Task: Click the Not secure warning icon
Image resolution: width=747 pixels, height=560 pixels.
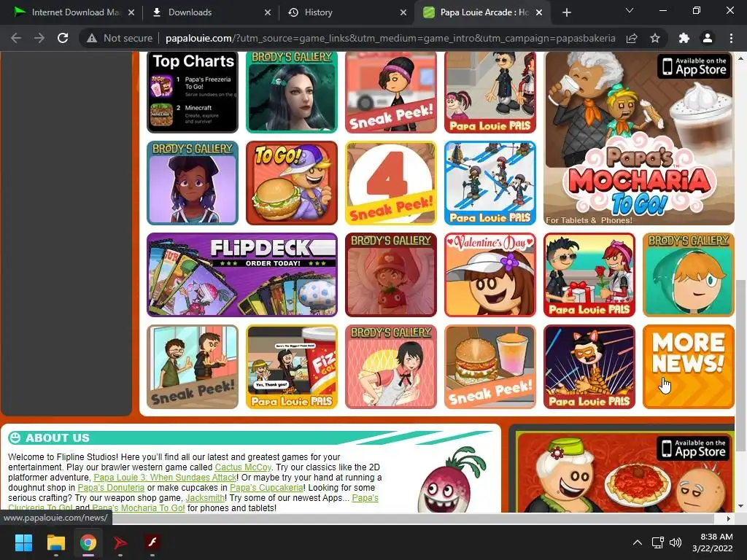Action: click(92, 39)
